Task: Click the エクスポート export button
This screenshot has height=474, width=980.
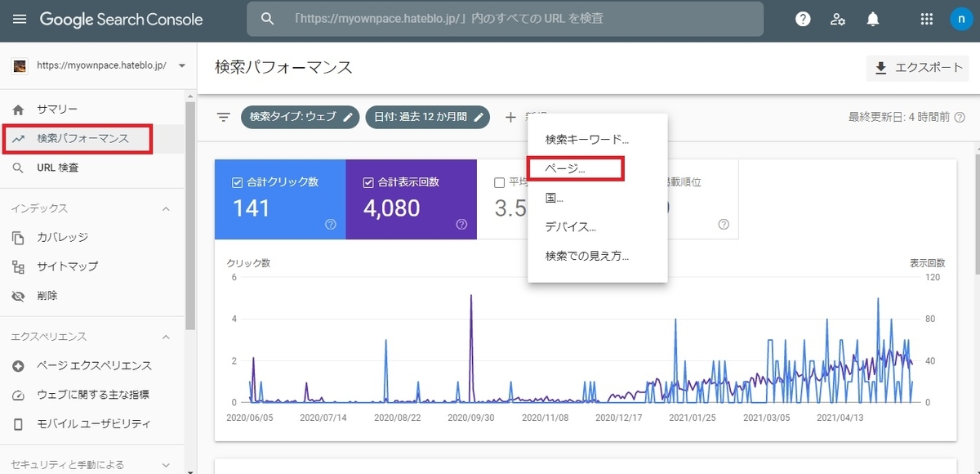Action: tap(918, 68)
